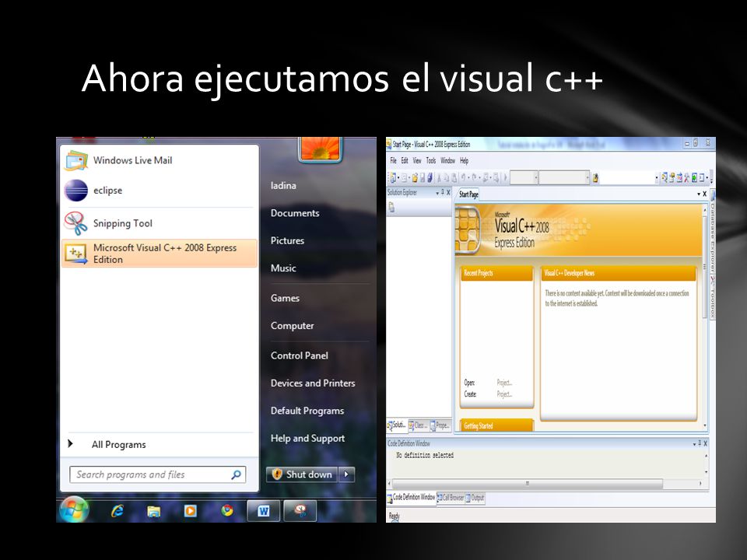Open the Tools menu in Visual C++
The height and width of the screenshot is (560, 747).
pyautogui.click(x=430, y=161)
